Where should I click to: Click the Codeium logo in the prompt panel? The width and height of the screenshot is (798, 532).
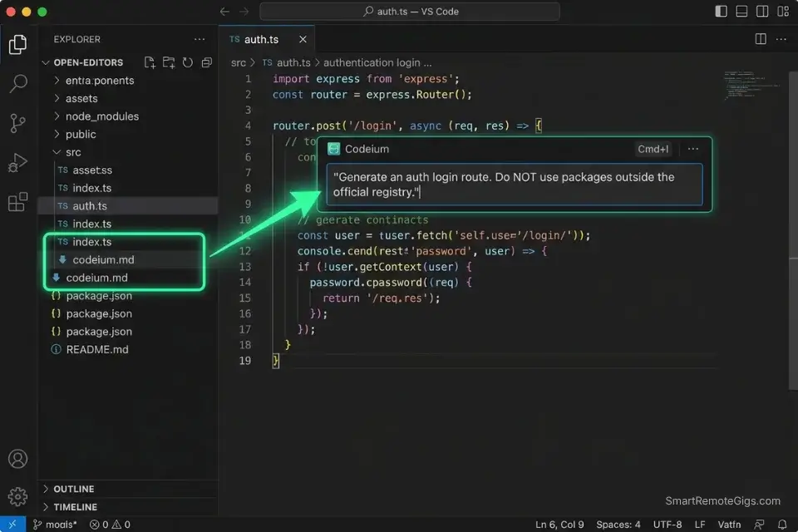click(x=333, y=149)
